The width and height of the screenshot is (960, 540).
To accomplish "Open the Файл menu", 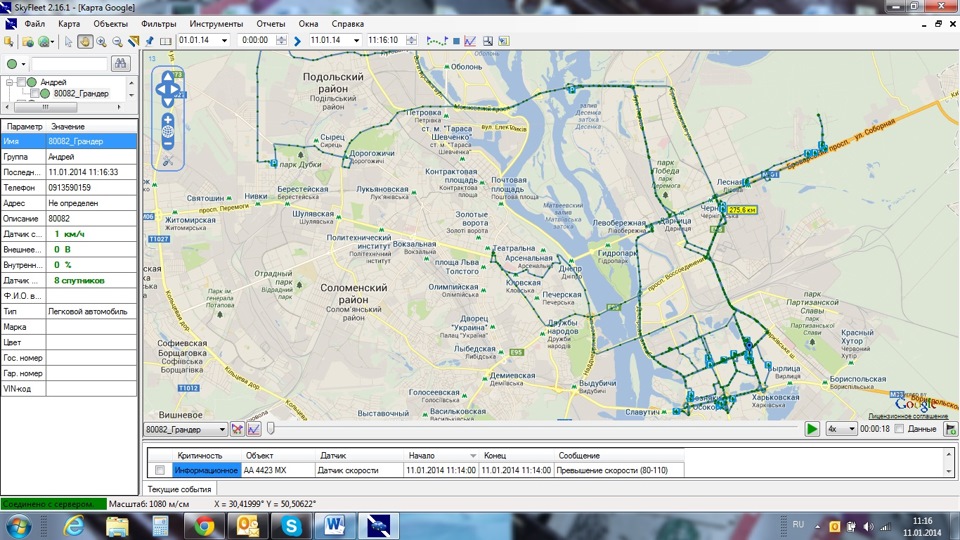I will coord(34,24).
